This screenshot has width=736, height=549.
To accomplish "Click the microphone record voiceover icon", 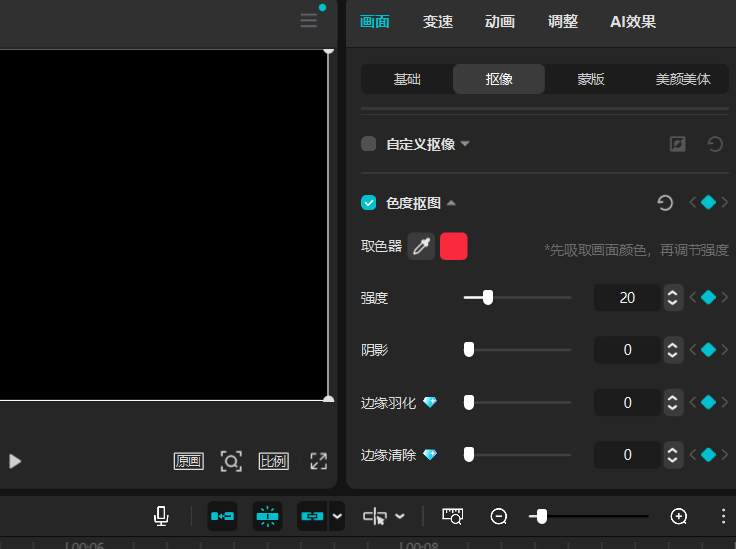I will pos(161,516).
